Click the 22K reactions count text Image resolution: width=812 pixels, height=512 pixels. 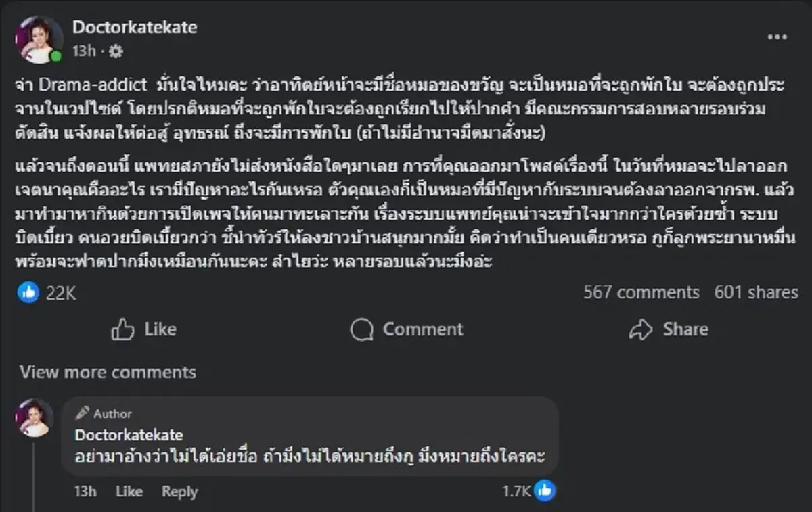click(62, 293)
